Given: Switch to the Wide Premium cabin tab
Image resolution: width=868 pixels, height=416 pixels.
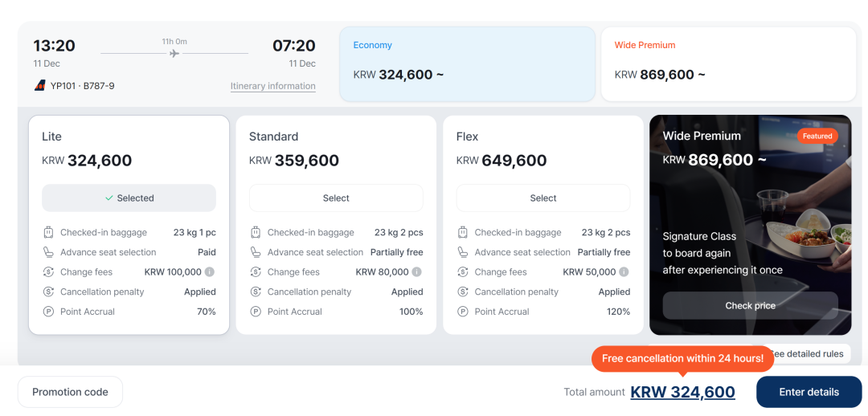Looking at the screenshot, I should 728,64.
